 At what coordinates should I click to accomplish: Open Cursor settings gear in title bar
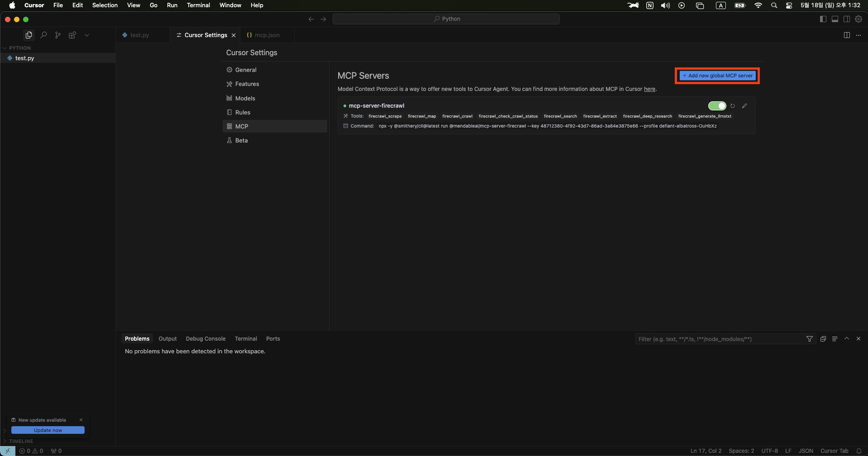pyautogui.click(x=858, y=19)
